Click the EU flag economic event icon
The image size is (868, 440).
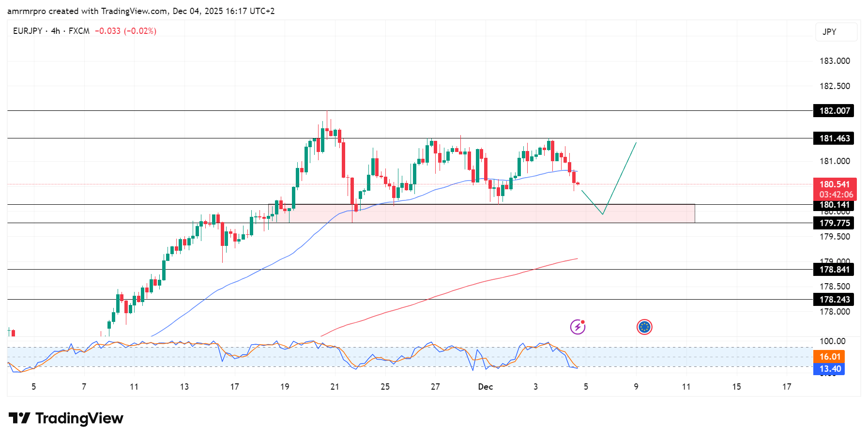(644, 327)
